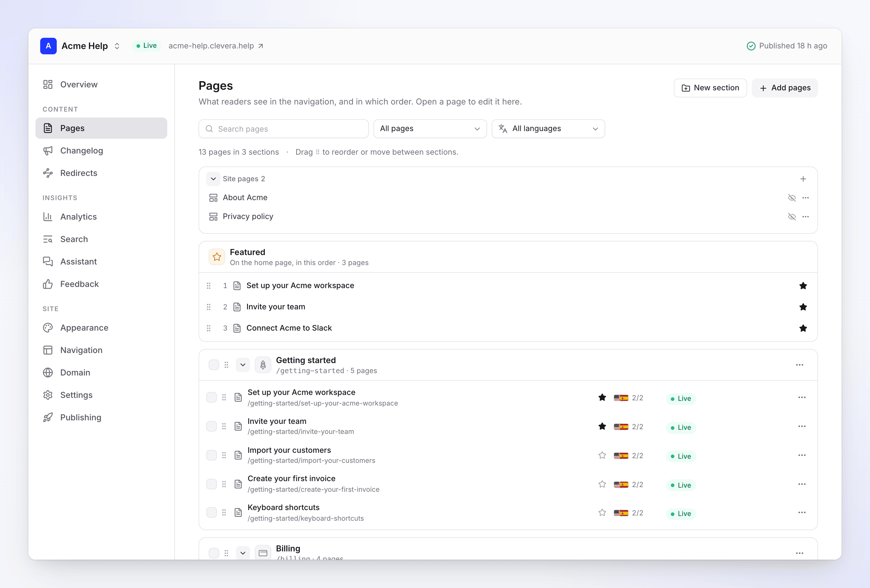
Task: Click the Featured star color badge
Action: point(217,257)
